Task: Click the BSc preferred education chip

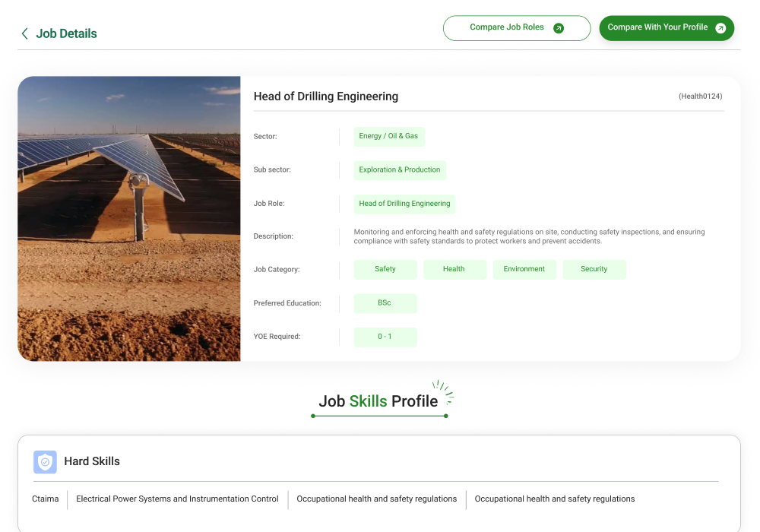Action: point(385,303)
